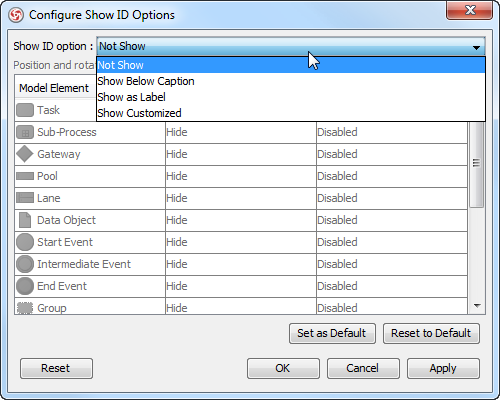The width and height of the screenshot is (500, 400).
Task: Choose Show Customized option
Action: point(291,113)
